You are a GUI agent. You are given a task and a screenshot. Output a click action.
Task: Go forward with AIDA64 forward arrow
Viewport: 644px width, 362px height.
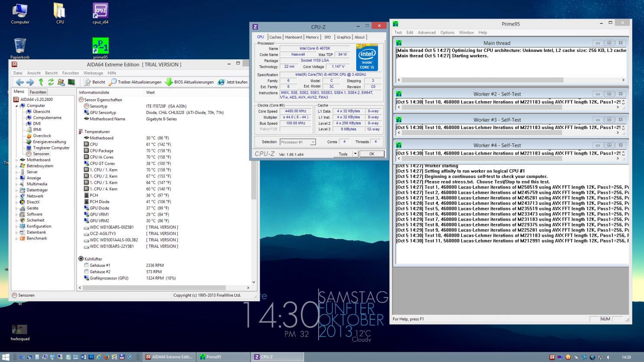(x=30, y=82)
